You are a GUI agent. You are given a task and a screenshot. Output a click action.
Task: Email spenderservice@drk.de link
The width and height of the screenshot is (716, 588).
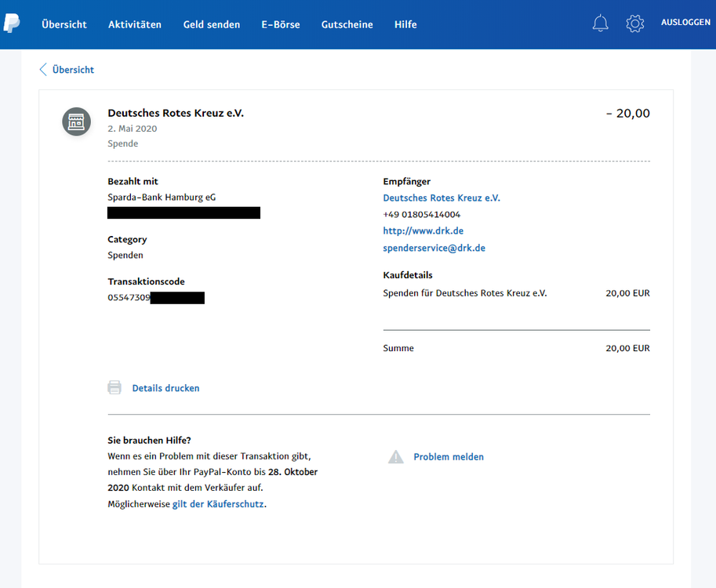[434, 248]
